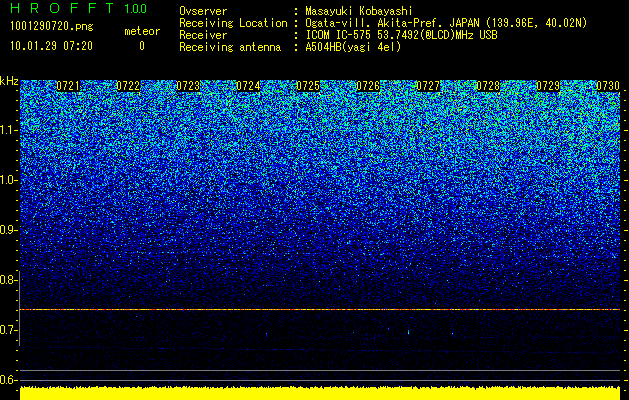This screenshot has width=629, height=400.
Task: Click the 0721 time marker
Action: [68, 86]
